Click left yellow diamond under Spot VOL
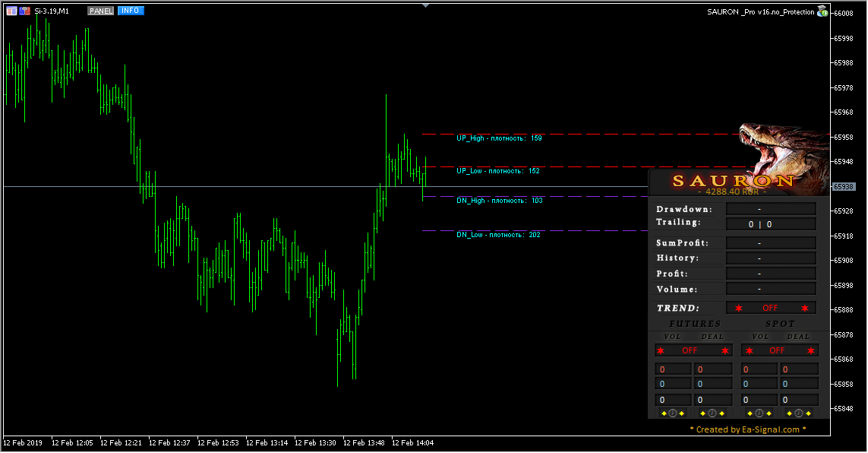The height and width of the screenshot is (453, 868). [750, 413]
